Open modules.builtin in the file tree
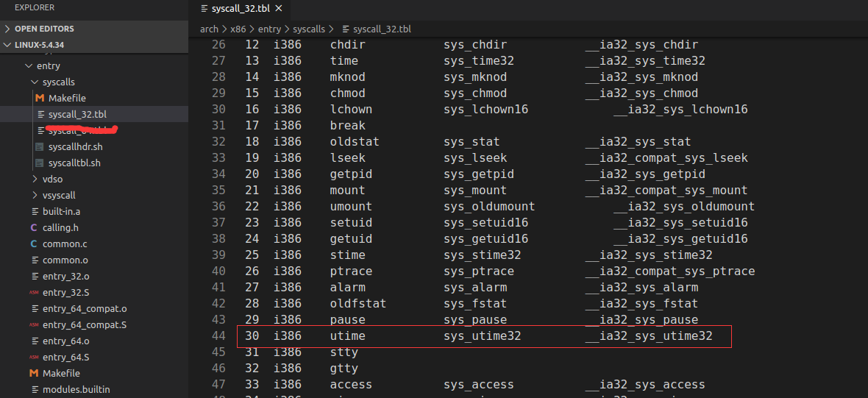The image size is (868, 398). pyautogui.click(x=76, y=389)
